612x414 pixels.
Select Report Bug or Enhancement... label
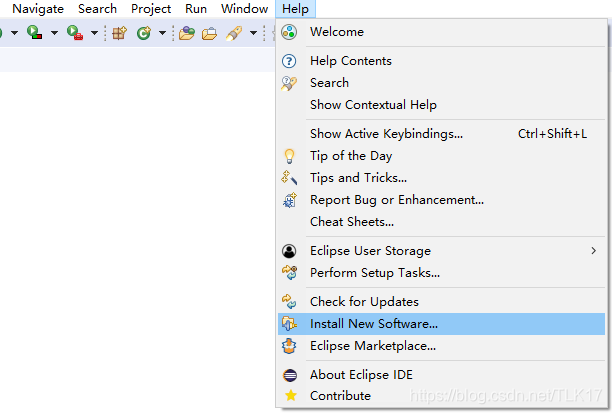(x=397, y=200)
